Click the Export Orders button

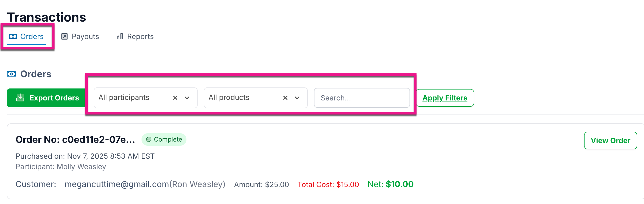pyautogui.click(x=47, y=98)
